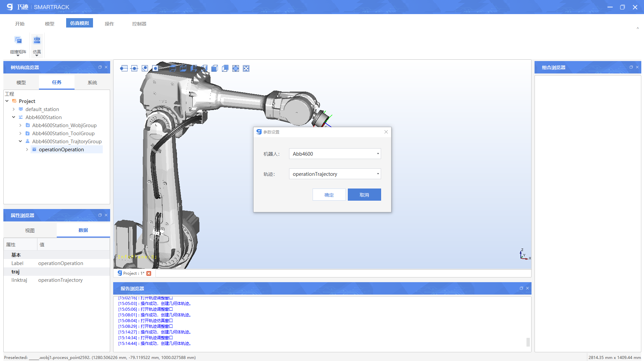Expand the Abb4600Station_ToolGroup node

20,133
